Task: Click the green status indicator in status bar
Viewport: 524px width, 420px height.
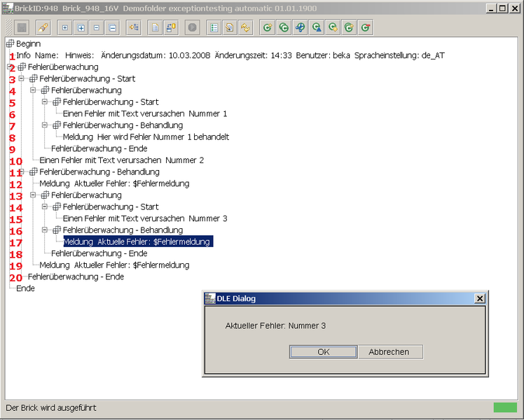Action: click(x=504, y=407)
